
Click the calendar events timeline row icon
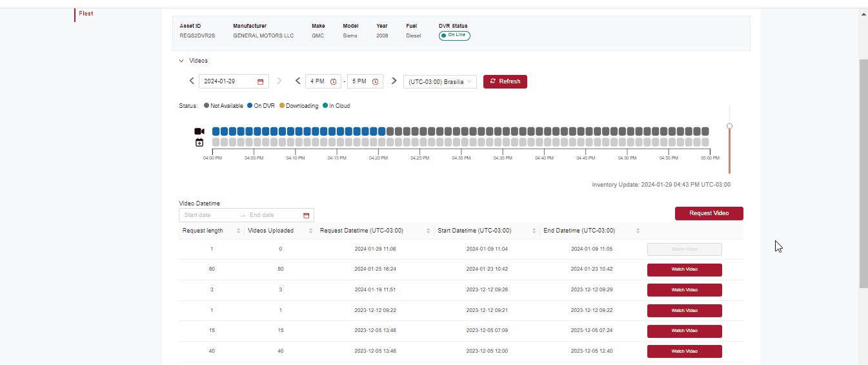(199, 142)
